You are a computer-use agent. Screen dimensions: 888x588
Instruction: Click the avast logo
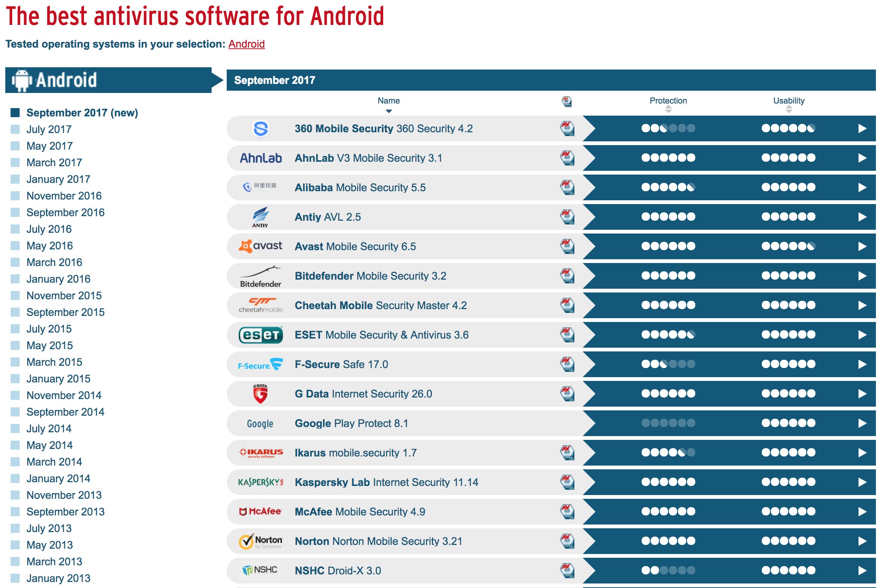pyautogui.click(x=260, y=246)
